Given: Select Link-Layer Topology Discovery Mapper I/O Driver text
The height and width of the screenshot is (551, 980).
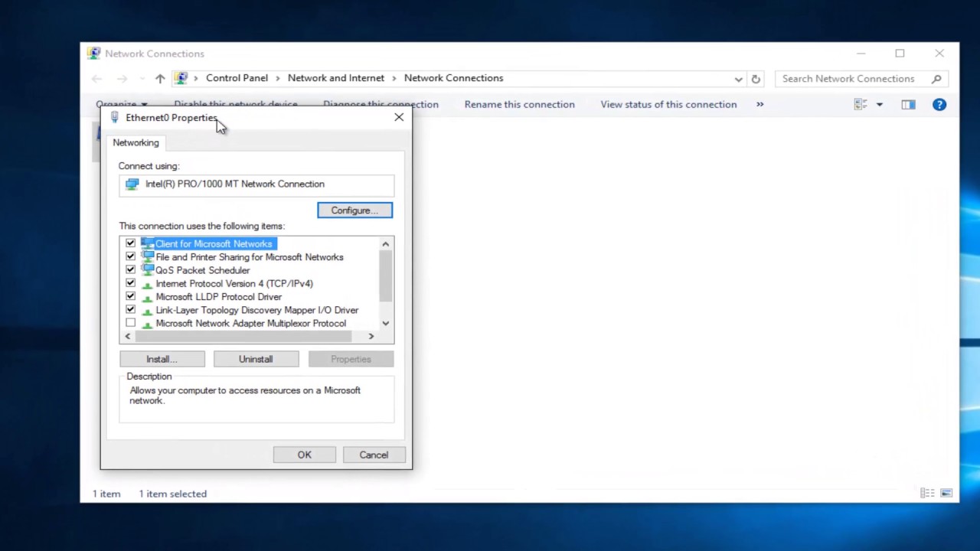Looking at the screenshot, I should coord(257,310).
